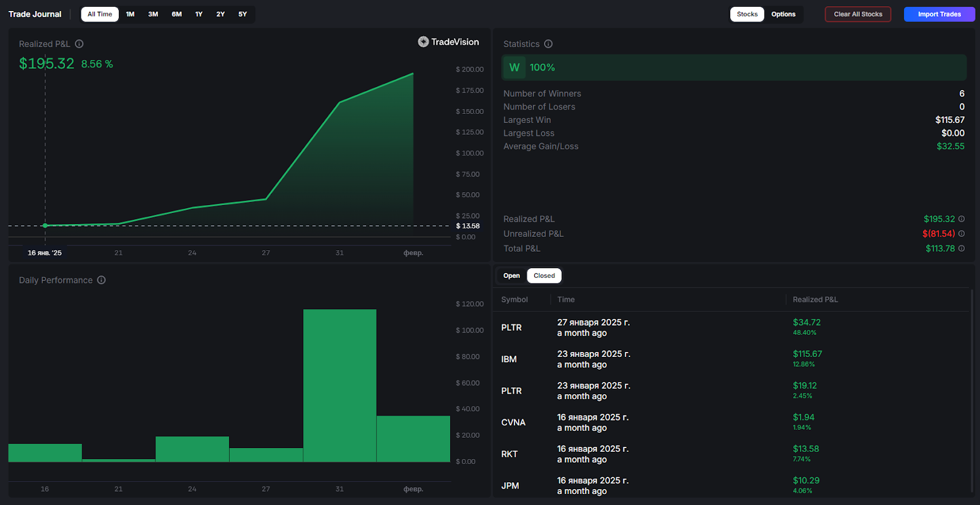Click the closed positions table scrollbar

point(972,391)
